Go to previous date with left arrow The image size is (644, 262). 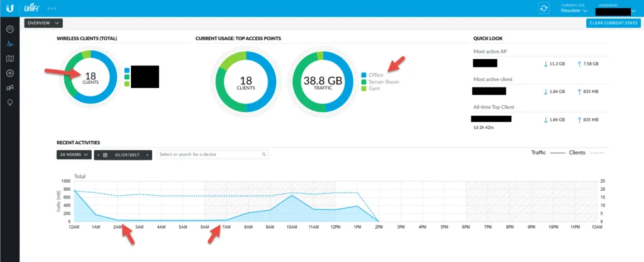98,154
